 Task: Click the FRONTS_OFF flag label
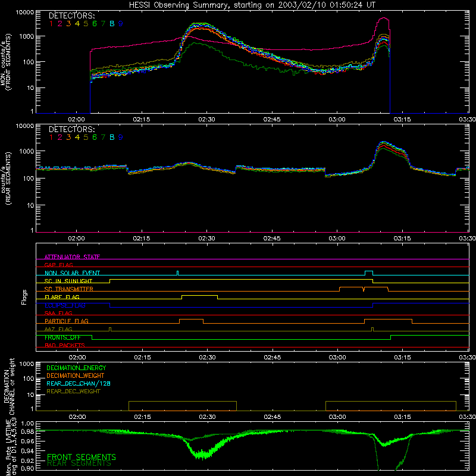coord(62,337)
